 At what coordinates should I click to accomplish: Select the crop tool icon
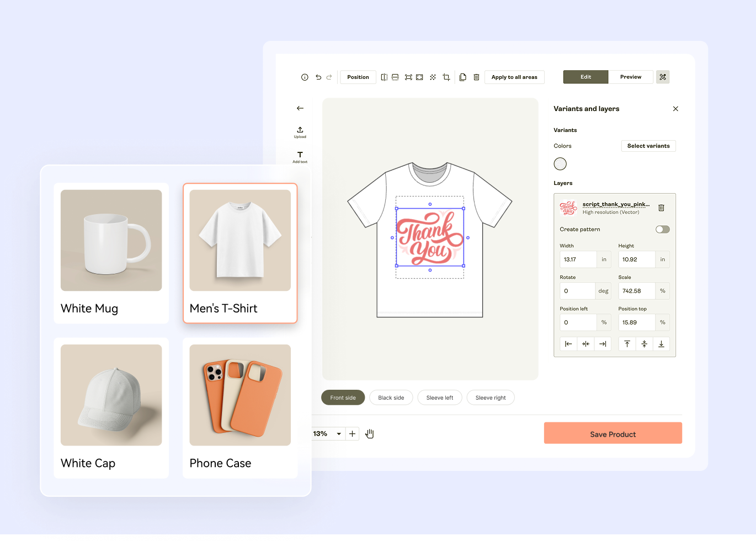tap(446, 77)
